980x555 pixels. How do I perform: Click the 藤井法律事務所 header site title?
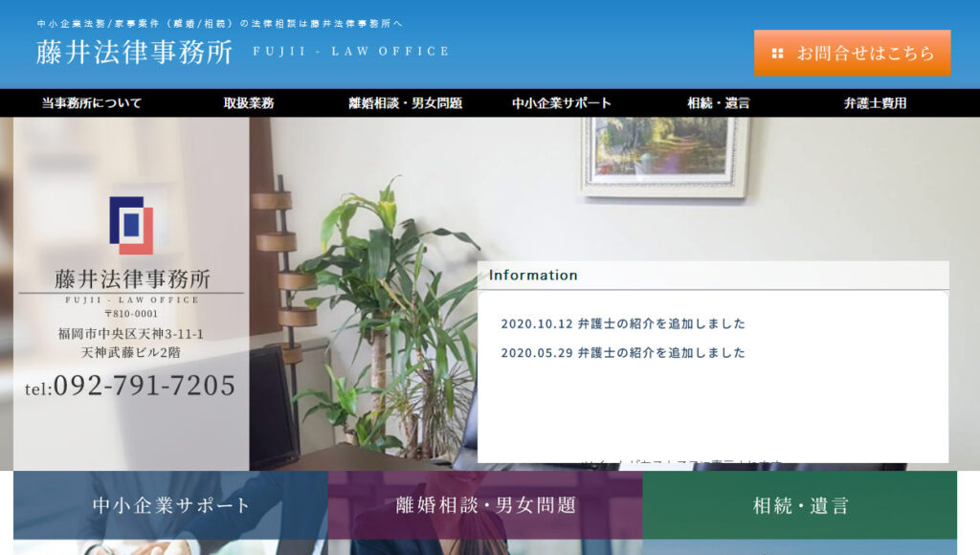(x=134, y=53)
